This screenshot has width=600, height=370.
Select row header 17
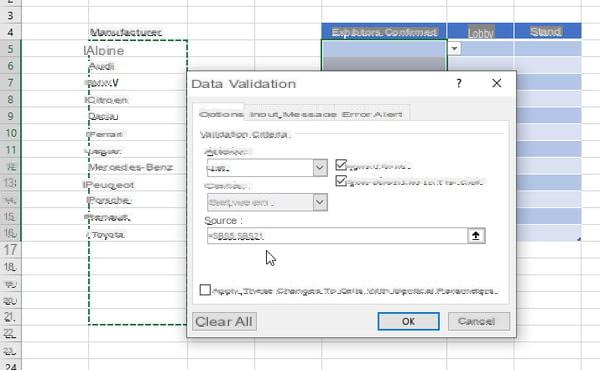[x=10, y=250]
